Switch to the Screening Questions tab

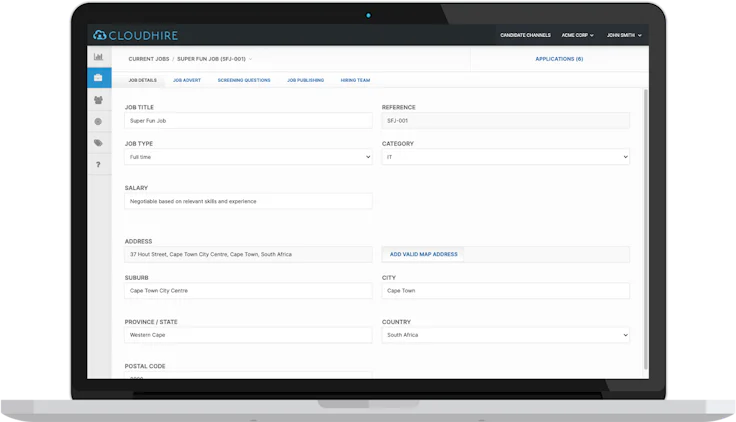click(244, 80)
